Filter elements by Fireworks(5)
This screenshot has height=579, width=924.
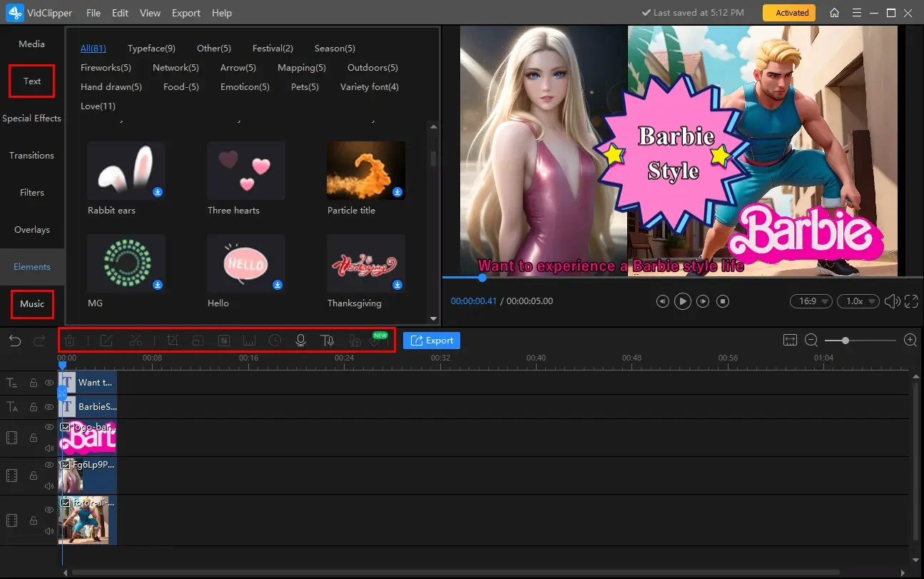pyautogui.click(x=106, y=68)
